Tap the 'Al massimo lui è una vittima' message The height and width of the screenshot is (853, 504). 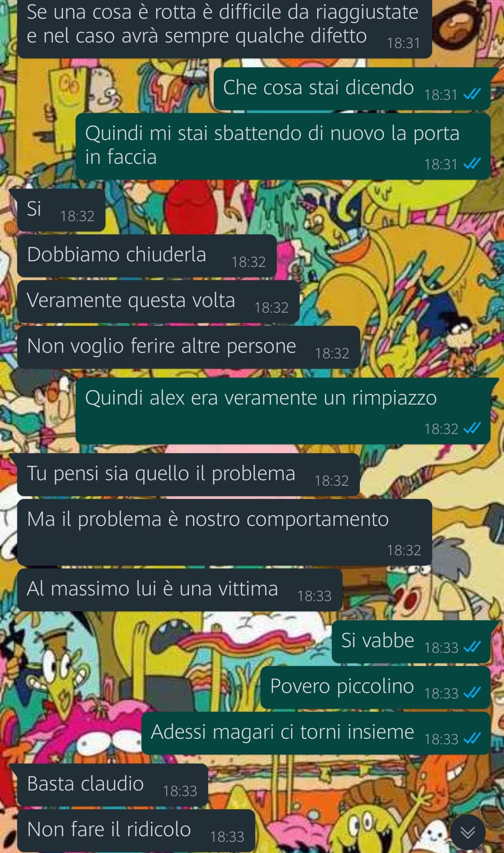[180, 590]
